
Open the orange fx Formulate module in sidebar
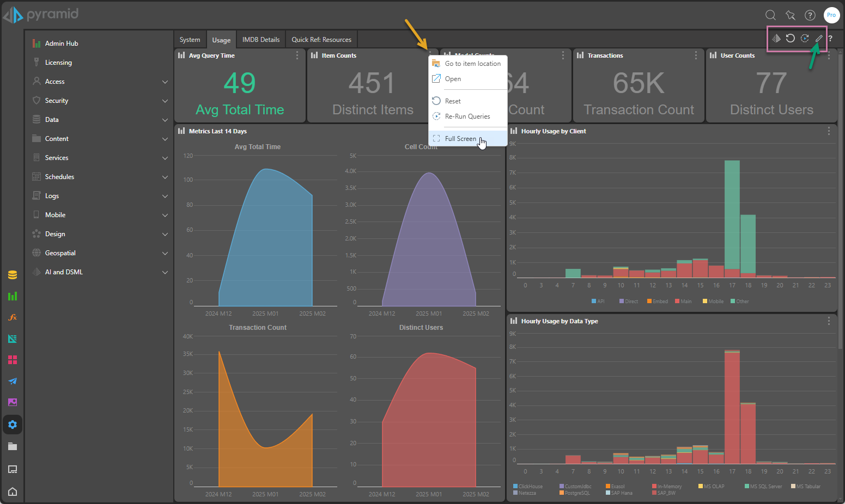click(13, 317)
